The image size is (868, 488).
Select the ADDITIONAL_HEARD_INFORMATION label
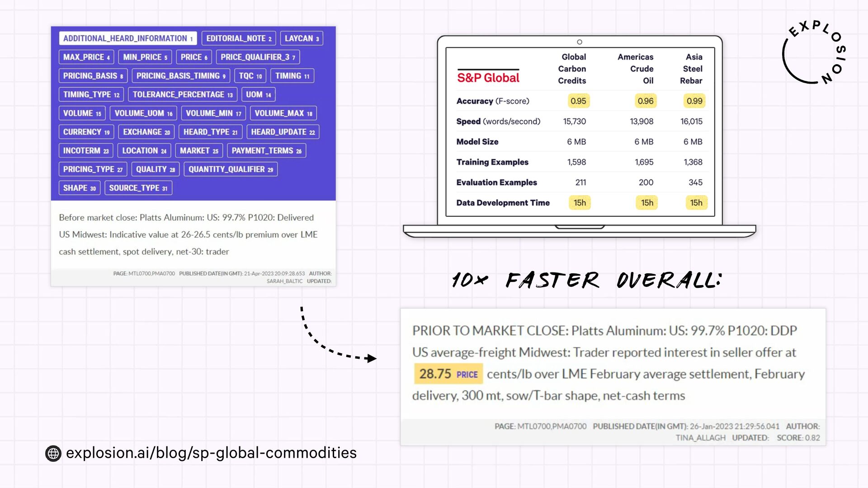pyautogui.click(x=128, y=38)
